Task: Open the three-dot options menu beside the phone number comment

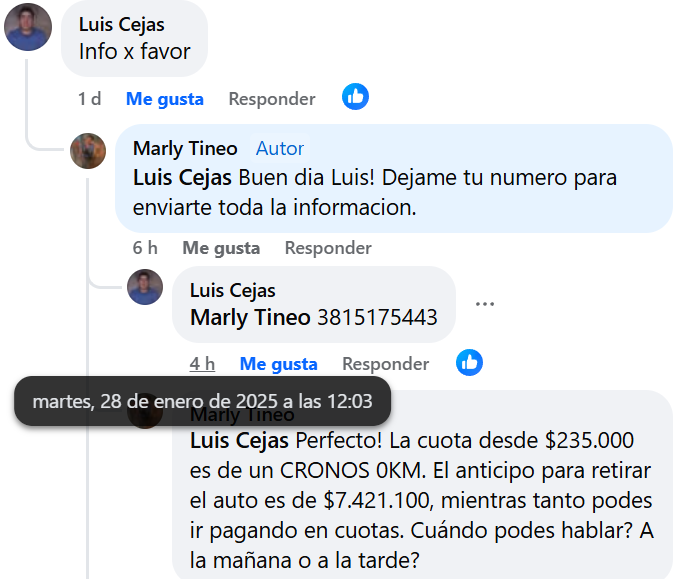Action: (485, 304)
